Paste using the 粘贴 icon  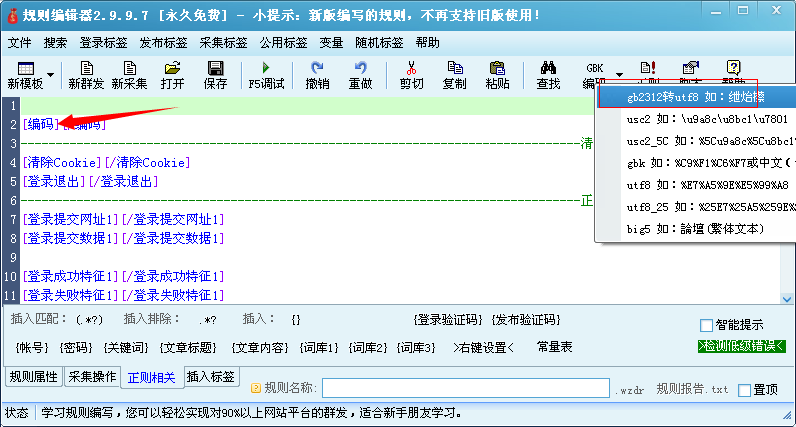(x=497, y=75)
